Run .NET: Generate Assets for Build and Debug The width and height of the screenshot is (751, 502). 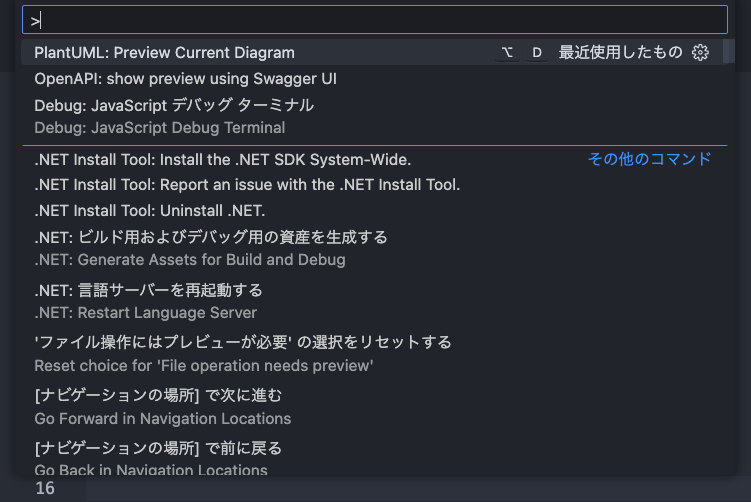click(375, 248)
